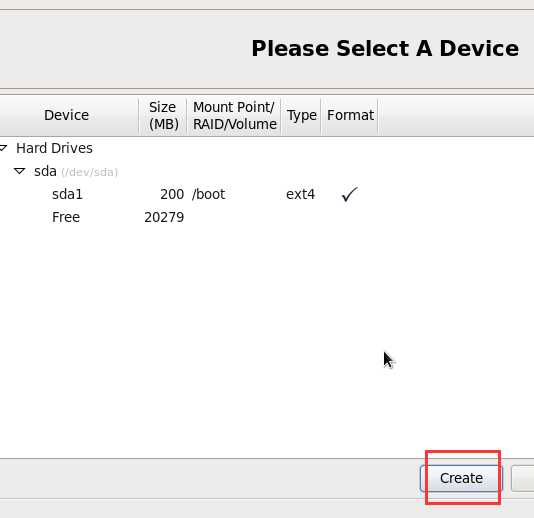Viewport: 534px width, 518px height.
Task: Sort by the Size (MB) column header
Action: point(163,115)
